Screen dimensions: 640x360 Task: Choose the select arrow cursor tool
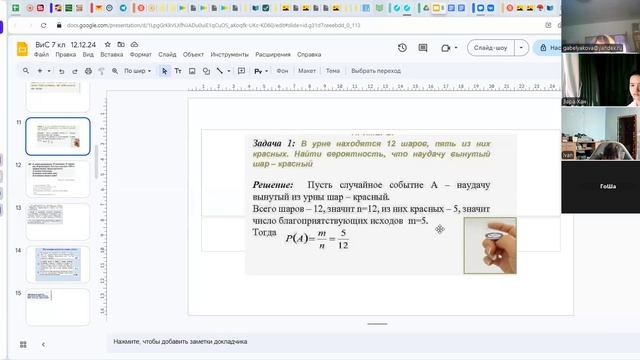164,71
